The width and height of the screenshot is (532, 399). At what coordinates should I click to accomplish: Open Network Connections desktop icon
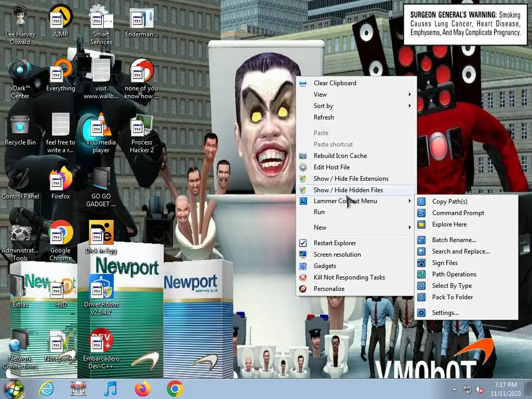[x=20, y=350]
